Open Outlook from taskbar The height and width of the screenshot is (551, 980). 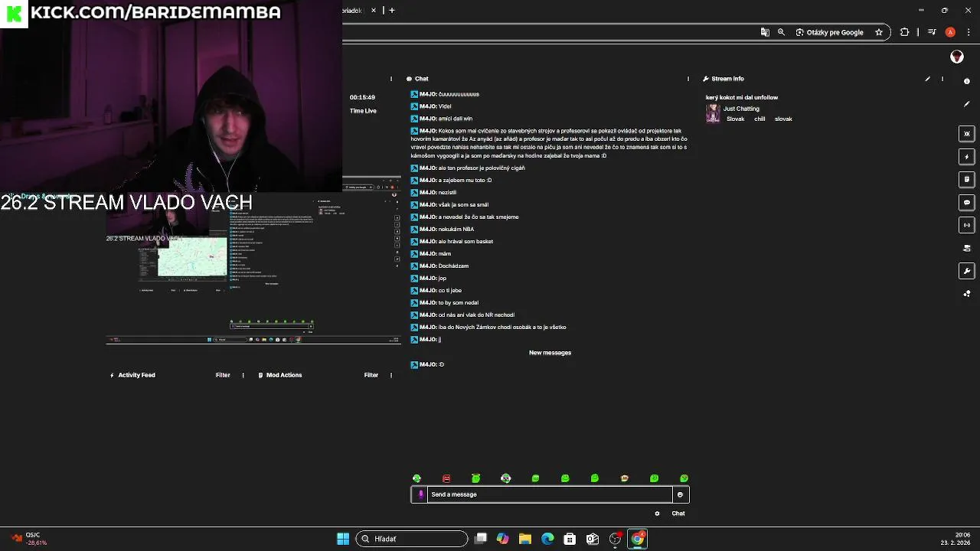[593, 539]
